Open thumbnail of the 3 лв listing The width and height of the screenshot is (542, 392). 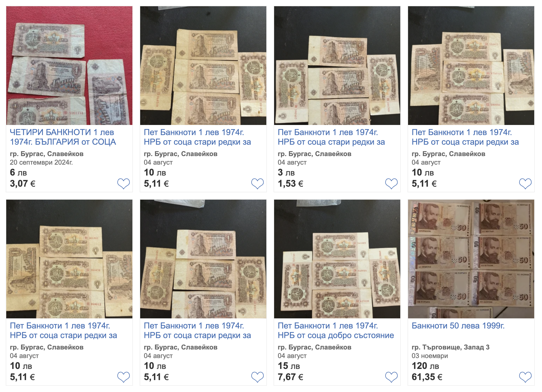(337, 66)
